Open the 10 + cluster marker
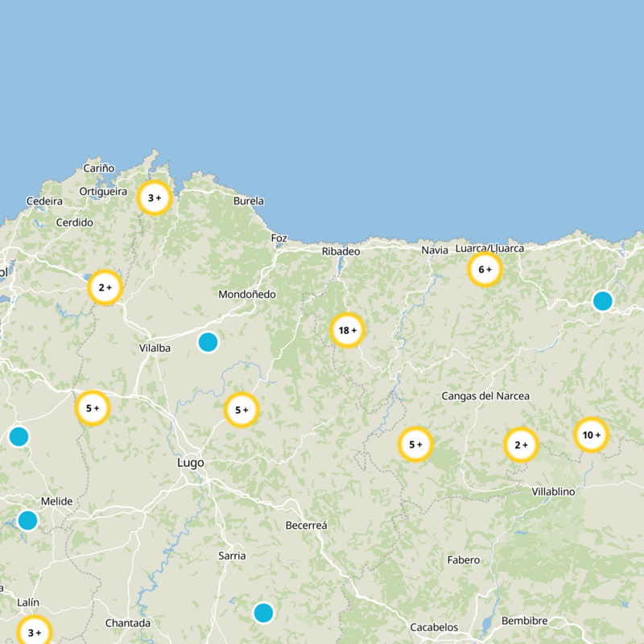Viewport: 644px width, 644px height. pyautogui.click(x=592, y=435)
